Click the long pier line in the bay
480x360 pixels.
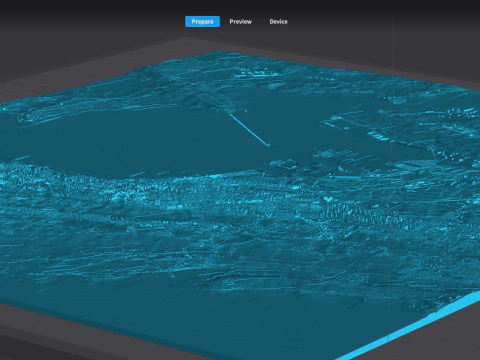(249, 130)
